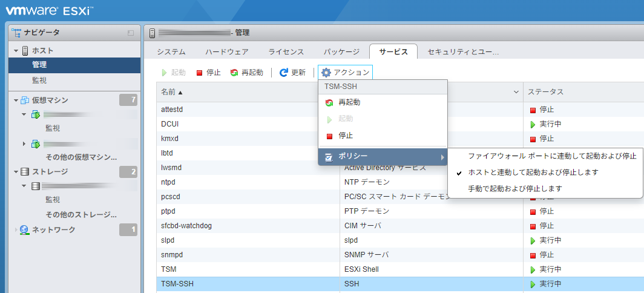Click the policy icon in the context menu
Screen dimensions: 644x293
coord(329,157)
